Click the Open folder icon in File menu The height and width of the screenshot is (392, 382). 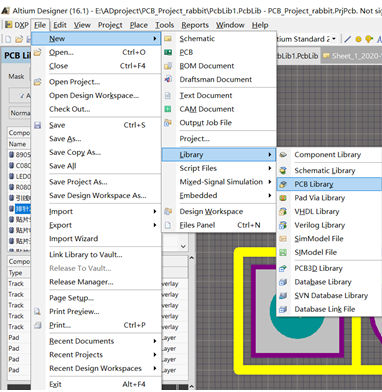click(x=38, y=52)
